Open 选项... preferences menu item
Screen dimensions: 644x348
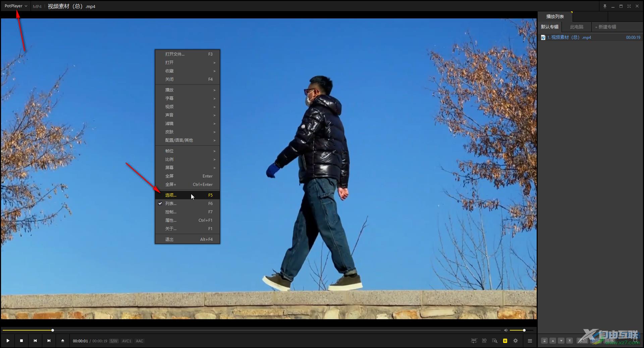(187, 195)
